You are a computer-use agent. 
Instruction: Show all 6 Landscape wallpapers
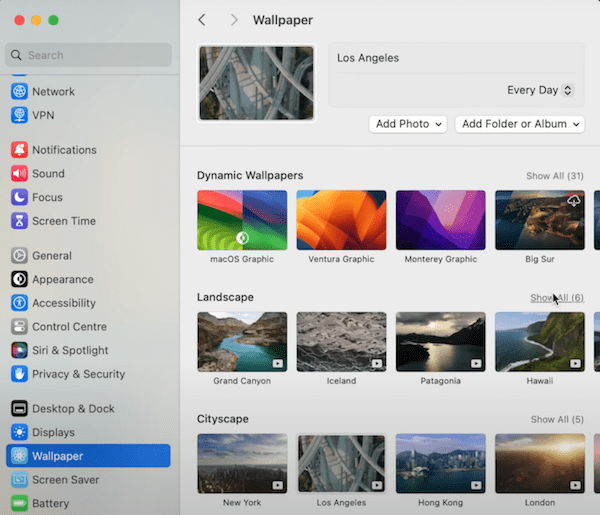tap(557, 298)
